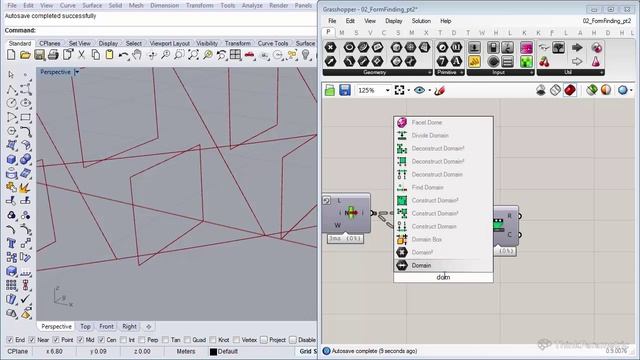Image resolution: width=640 pixels, height=360 pixels.
Task: Activate the Pan hand tool
Action: (x=137, y=55)
